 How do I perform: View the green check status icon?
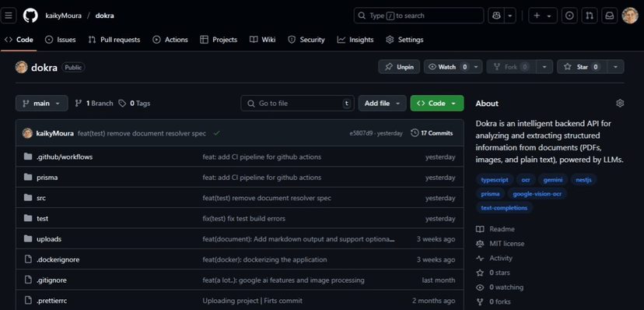pos(216,132)
